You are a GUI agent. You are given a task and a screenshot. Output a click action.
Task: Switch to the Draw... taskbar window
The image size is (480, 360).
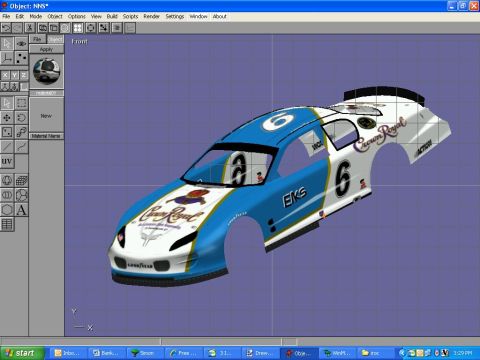click(260, 353)
